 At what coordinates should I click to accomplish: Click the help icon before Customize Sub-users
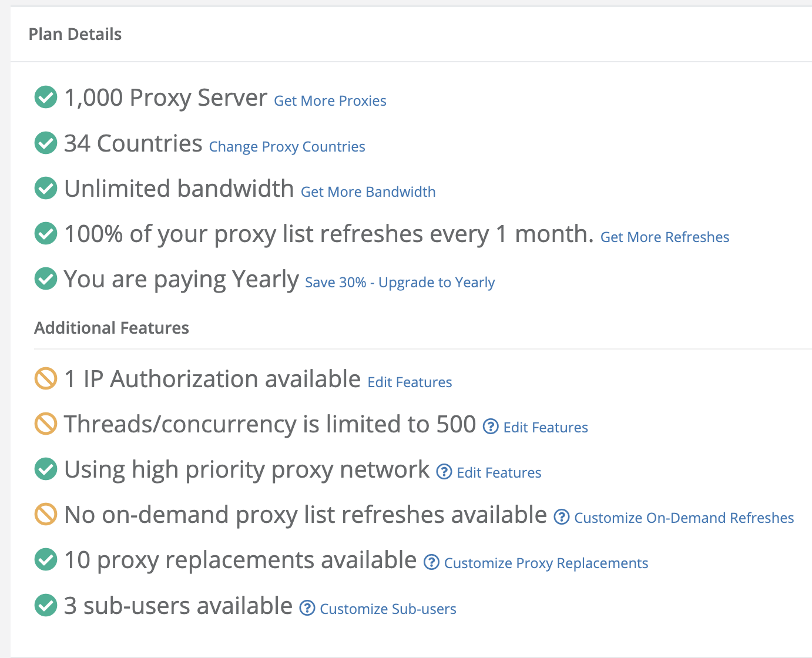(x=307, y=608)
